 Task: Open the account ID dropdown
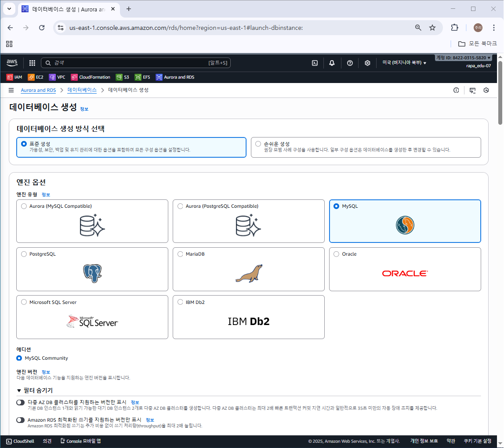(x=463, y=58)
